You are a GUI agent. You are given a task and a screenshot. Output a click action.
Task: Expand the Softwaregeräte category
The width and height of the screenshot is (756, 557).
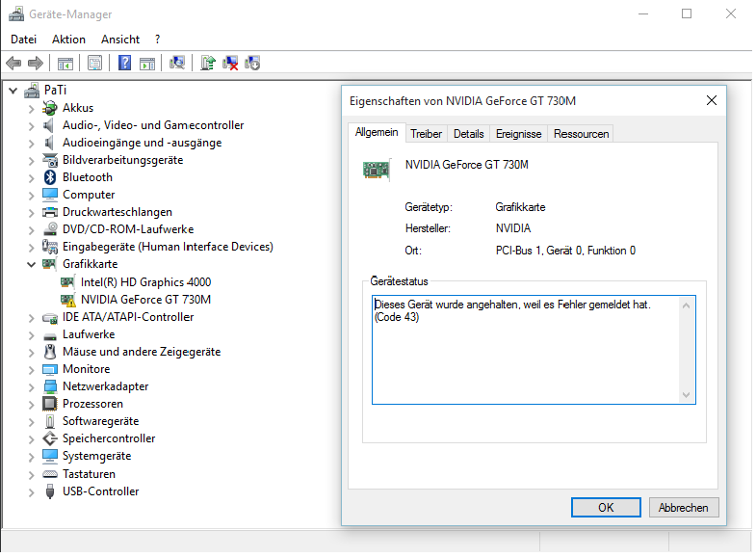(32, 422)
